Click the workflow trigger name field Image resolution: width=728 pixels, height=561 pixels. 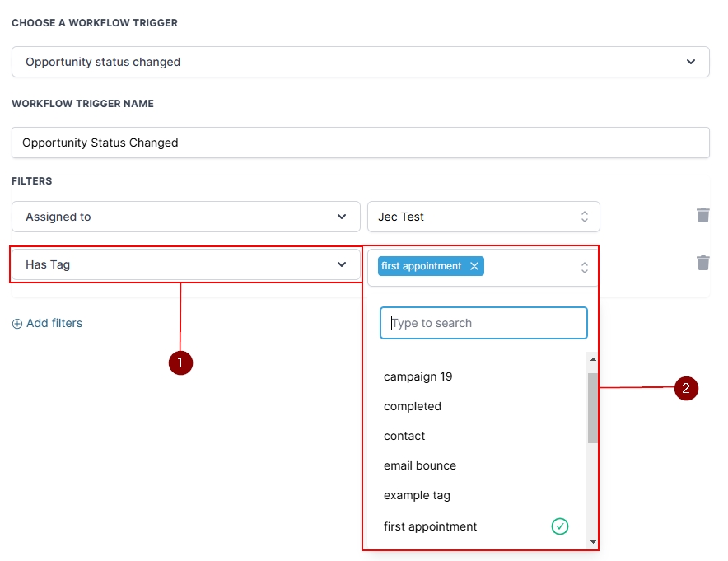tap(360, 143)
